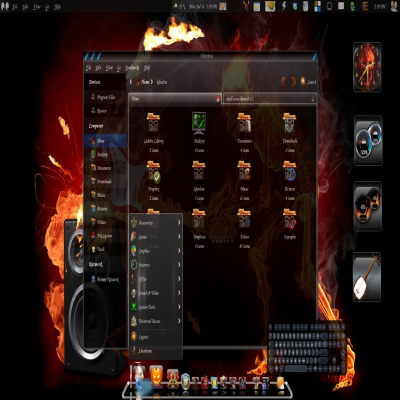Click the pumpkin icon in the bottom dock

click(156, 375)
